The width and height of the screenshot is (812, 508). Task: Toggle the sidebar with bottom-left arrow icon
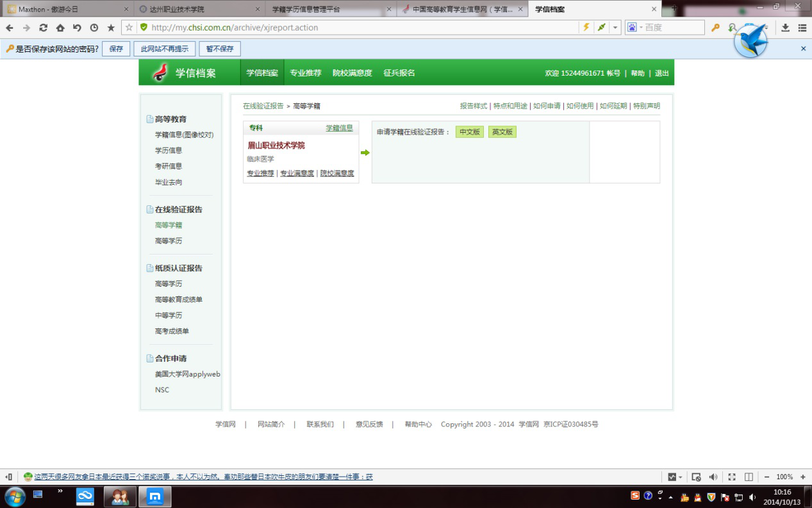[x=9, y=477]
